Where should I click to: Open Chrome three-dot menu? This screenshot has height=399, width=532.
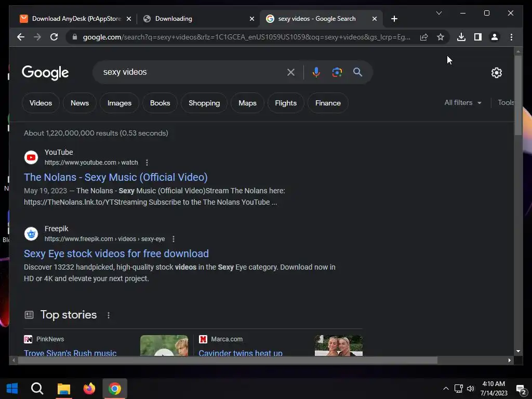(511, 37)
